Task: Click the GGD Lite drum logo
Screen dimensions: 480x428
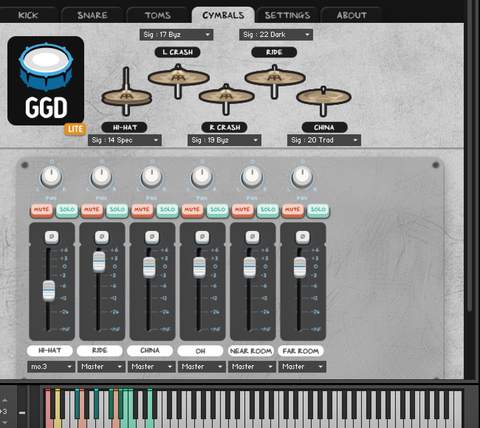Action: [x=46, y=81]
